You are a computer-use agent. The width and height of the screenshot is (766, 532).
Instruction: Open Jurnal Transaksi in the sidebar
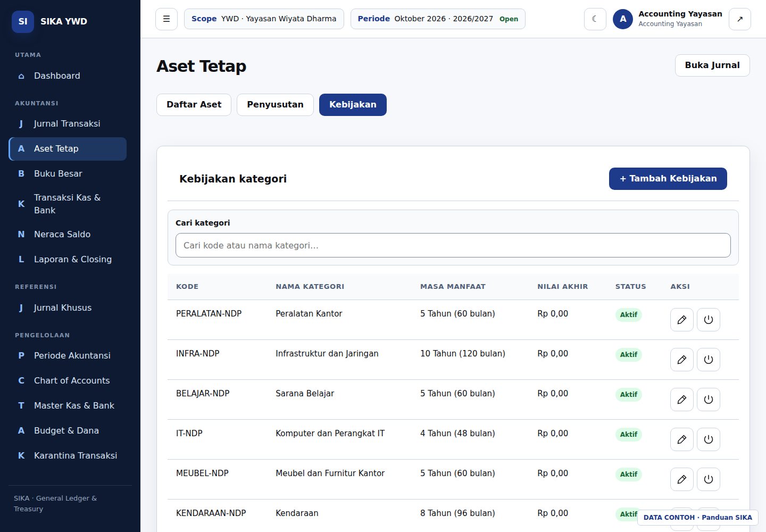click(x=68, y=123)
